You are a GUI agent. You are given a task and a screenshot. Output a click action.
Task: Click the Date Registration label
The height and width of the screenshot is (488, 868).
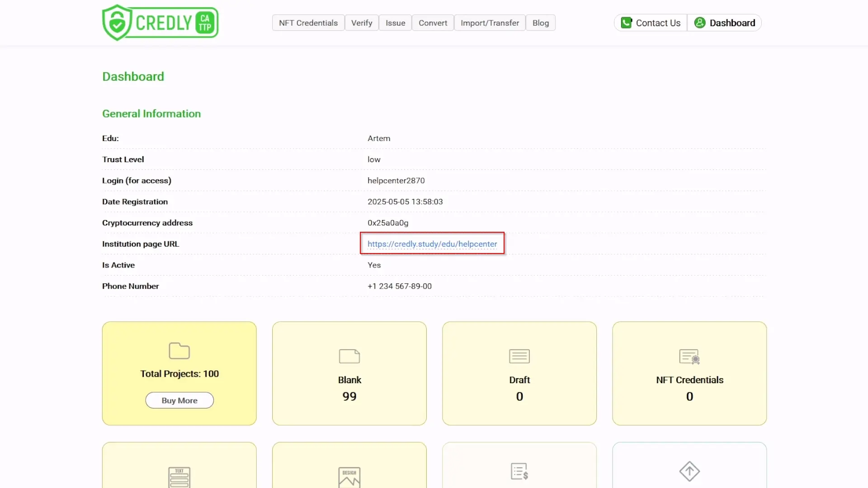[135, 202]
